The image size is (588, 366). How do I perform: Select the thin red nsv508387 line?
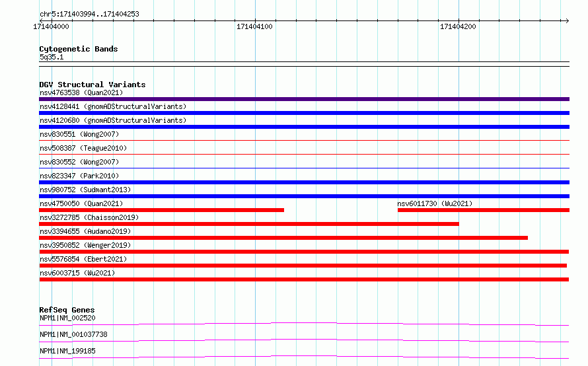coord(304,154)
